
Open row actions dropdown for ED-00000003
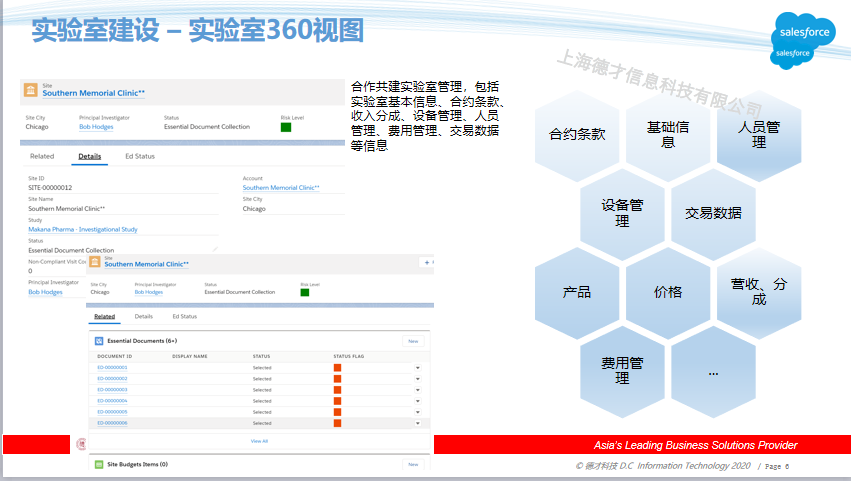pos(418,390)
